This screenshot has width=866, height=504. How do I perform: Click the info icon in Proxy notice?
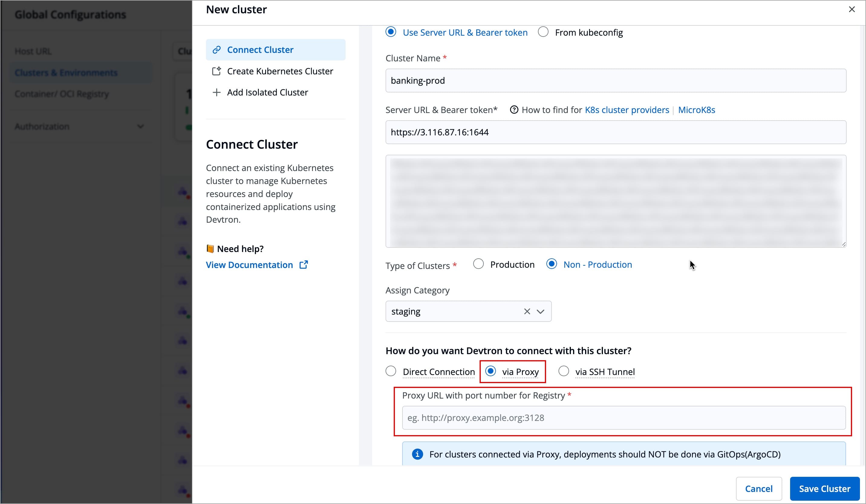pyautogui.click(x=417, y=454)
